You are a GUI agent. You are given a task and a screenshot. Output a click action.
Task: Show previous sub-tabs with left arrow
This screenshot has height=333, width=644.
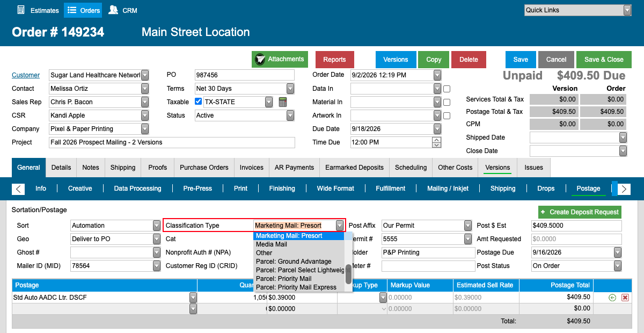pos(18,189)
